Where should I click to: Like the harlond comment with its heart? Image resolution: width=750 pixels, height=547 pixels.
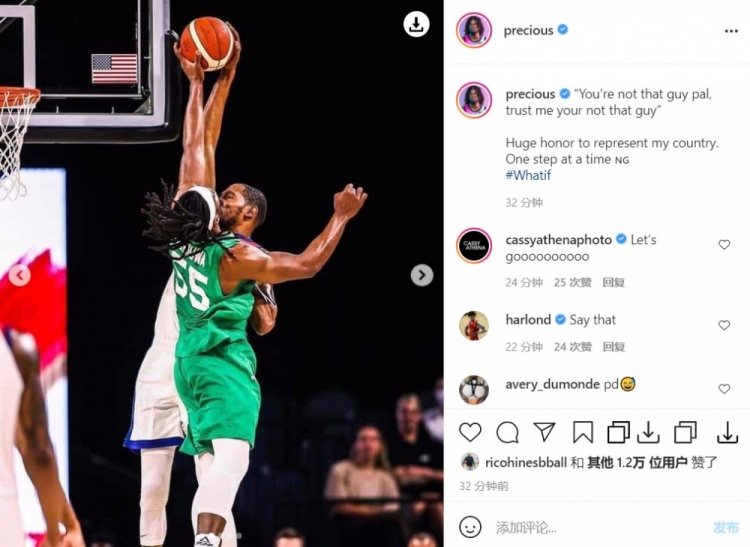[x=724, y=325]
